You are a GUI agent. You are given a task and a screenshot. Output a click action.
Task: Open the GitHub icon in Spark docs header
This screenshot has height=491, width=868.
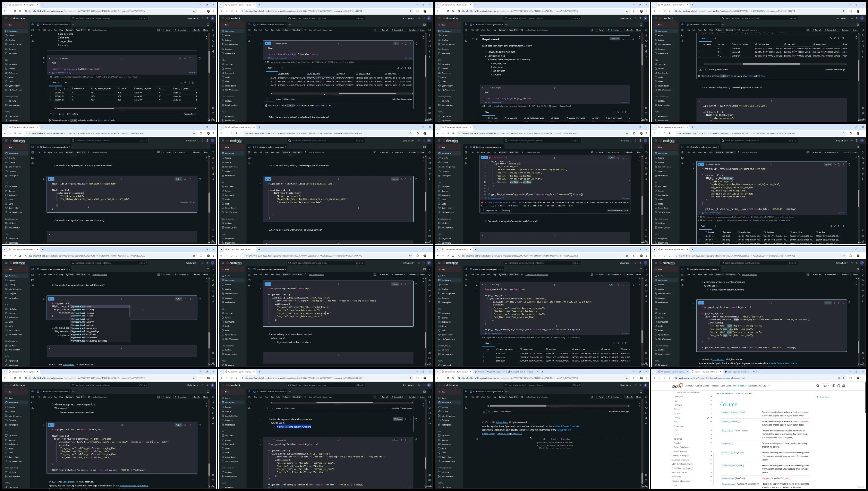pos(839,386)
